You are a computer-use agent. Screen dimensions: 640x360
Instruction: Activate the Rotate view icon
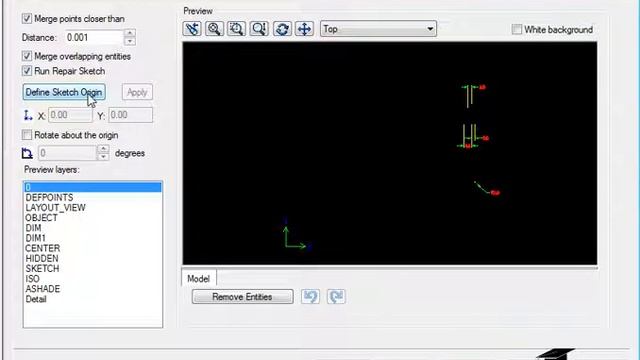[282, 29]
